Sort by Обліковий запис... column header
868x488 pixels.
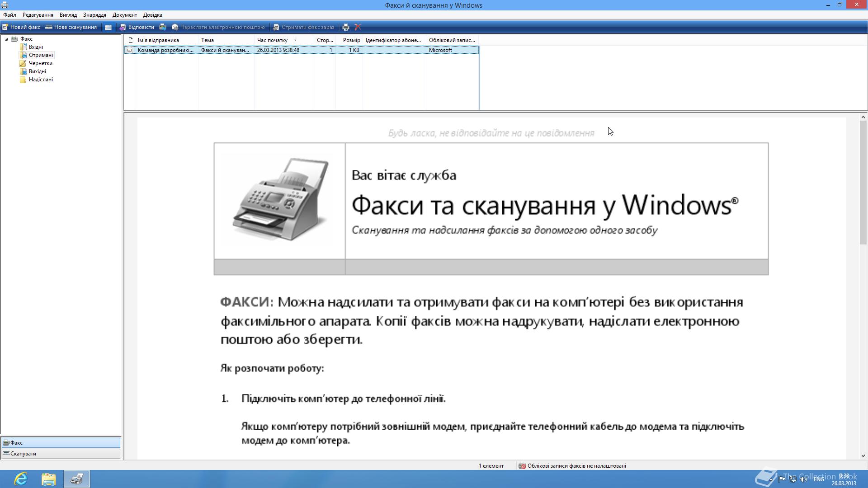click(452, 40)
